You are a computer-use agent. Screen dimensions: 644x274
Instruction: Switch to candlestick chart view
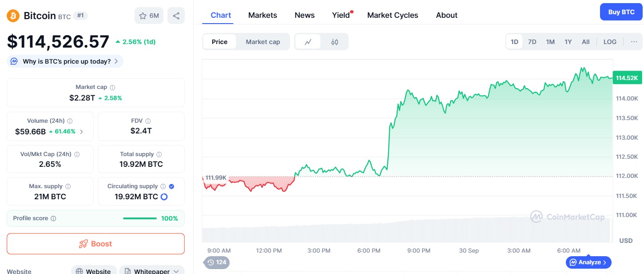coord(334,42)
